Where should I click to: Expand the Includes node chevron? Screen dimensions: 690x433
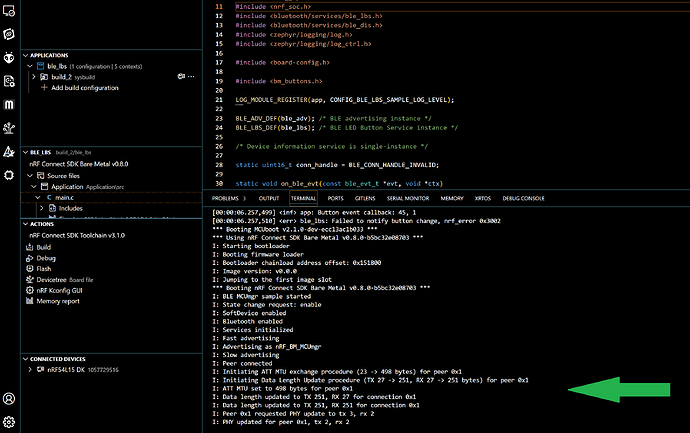tap(42, 208)
